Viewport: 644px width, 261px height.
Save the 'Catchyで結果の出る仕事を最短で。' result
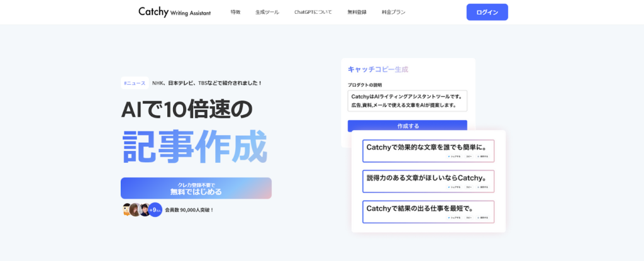[x=482, y=218]
